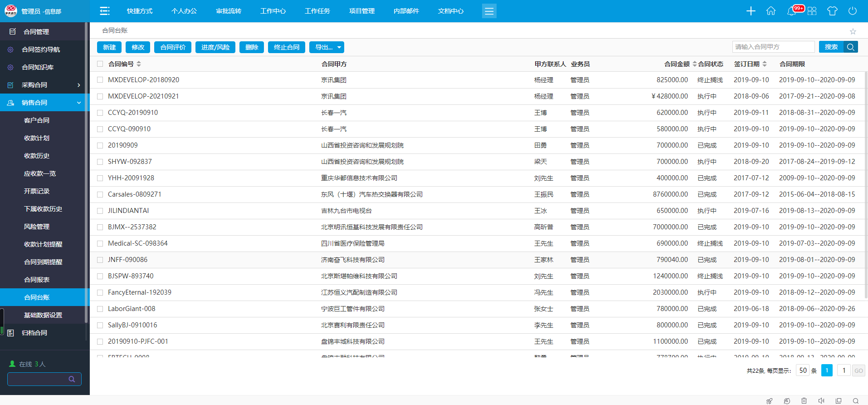This screenshot has width=868, height=405.
Task: Tick the checkbox for JNFF-090086 contract
Action: click(100, 260)
